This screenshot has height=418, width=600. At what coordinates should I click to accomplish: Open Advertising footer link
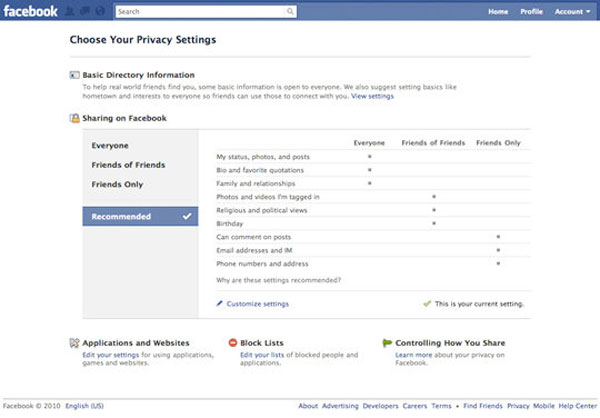(340, 406)
